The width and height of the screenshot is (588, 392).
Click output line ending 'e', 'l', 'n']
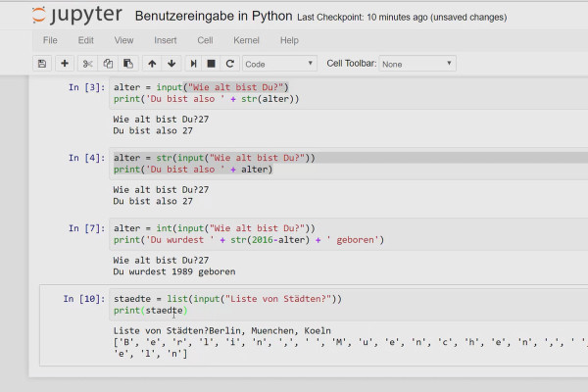coord(150,354)
